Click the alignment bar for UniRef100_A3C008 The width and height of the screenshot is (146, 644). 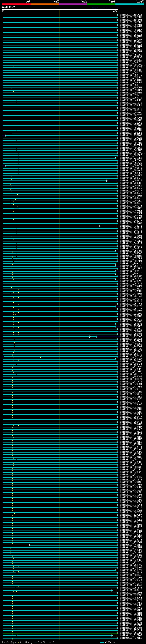click(x=50, y=337)
